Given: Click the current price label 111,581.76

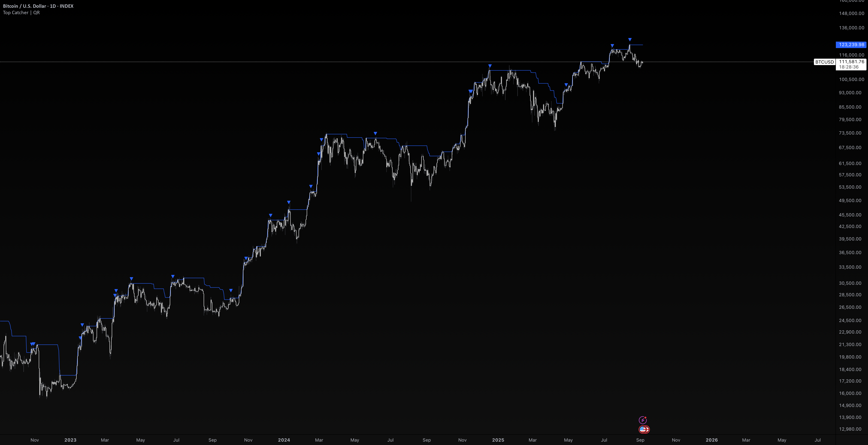Looking at the screenshot, I should [852, 62].
